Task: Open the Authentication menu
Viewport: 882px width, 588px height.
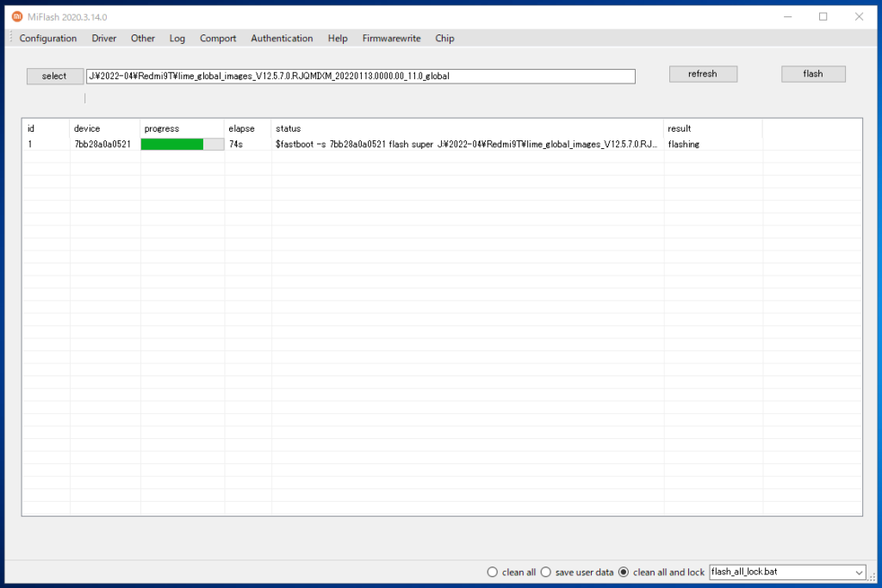Action: (x=282, y=38)
